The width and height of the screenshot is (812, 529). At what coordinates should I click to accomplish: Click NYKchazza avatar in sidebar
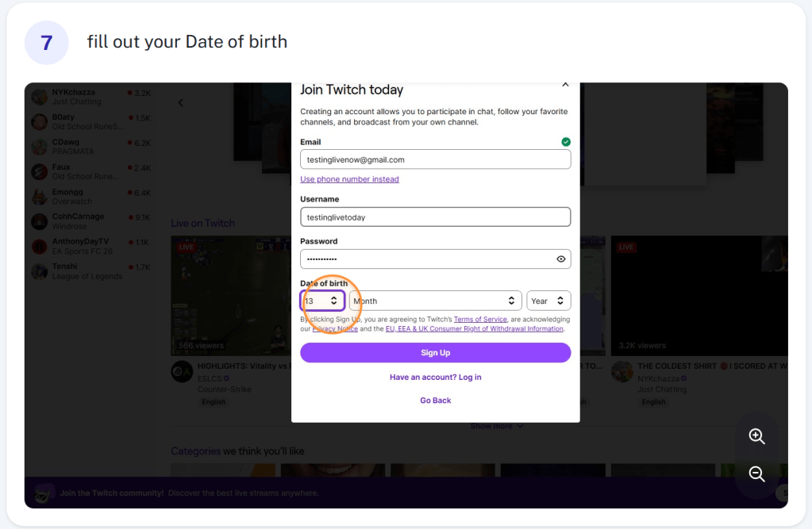tap(40, 97)
